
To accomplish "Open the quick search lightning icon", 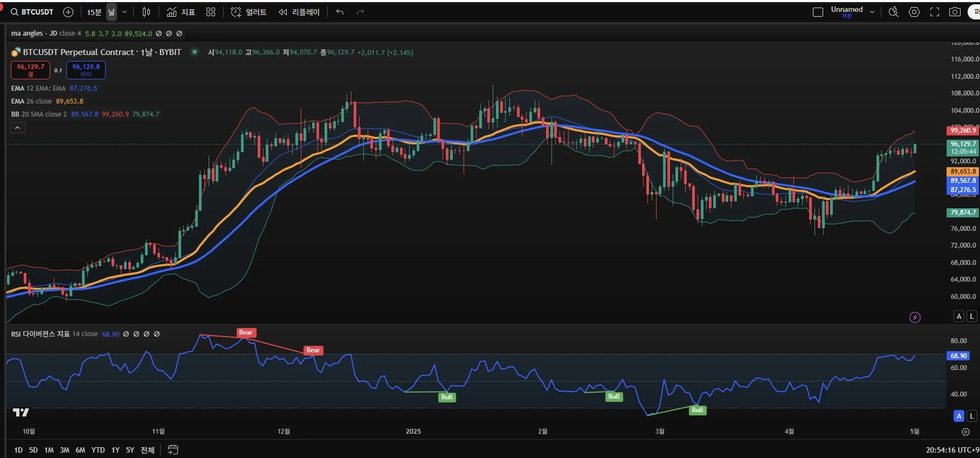I will 893,12.
